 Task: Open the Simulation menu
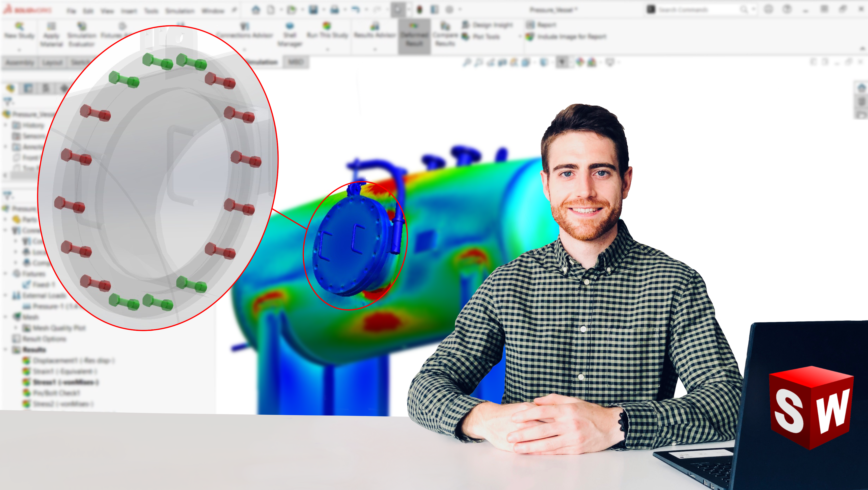[180, 11]
